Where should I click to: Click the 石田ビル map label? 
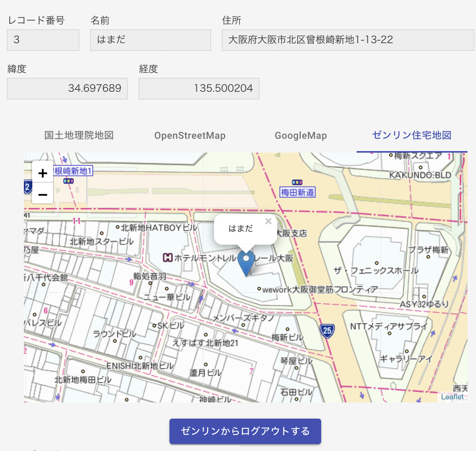[x=296, y=392]
